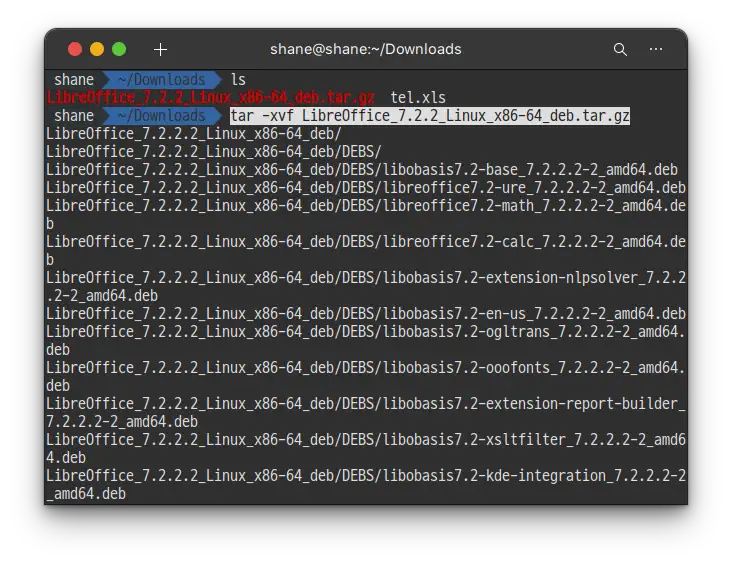The width and height of the screenshot is (732, 565).
Task: Click the libreoffice7.2-math deb line
Action: pos(366,215)
